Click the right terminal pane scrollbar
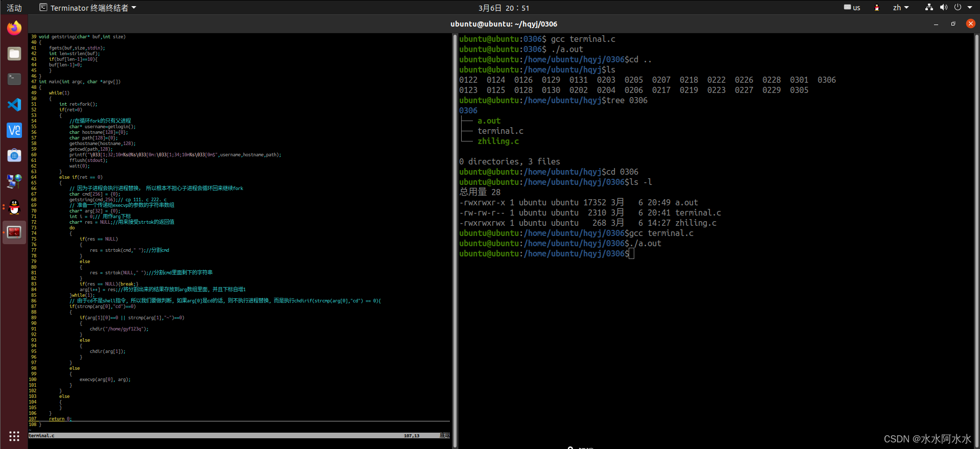This screenshot has width=980, height=449. click(x=976, y=240)
